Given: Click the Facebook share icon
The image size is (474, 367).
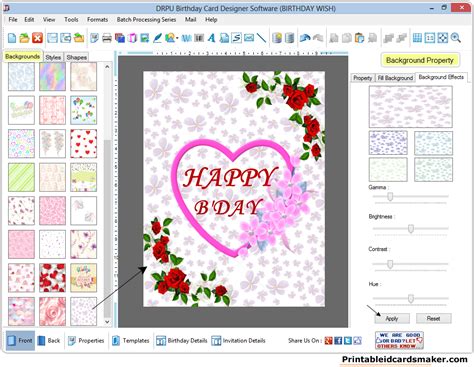Looking at the screenshot, I should tap(338, 341).
